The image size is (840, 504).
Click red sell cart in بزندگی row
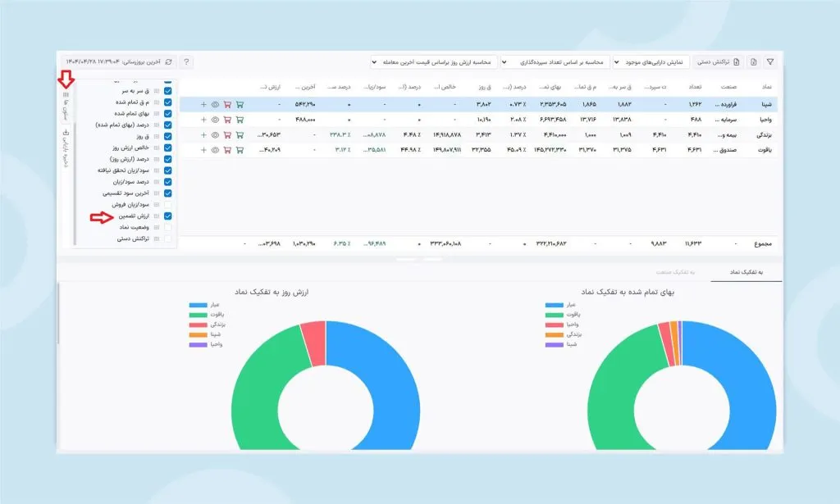(x=227, y=135)
